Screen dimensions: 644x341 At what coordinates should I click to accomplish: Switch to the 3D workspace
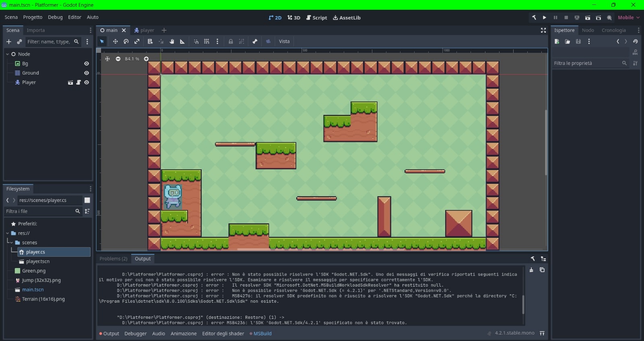pos(294,18)
